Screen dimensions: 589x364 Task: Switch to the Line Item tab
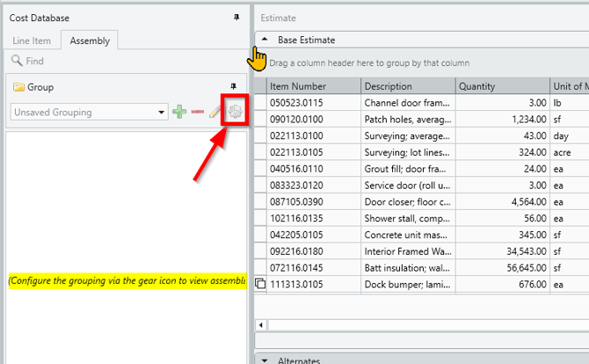click(33, 40)
